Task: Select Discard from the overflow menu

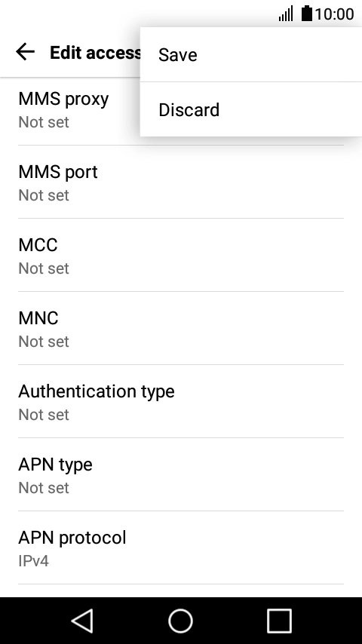Action: 251,109
